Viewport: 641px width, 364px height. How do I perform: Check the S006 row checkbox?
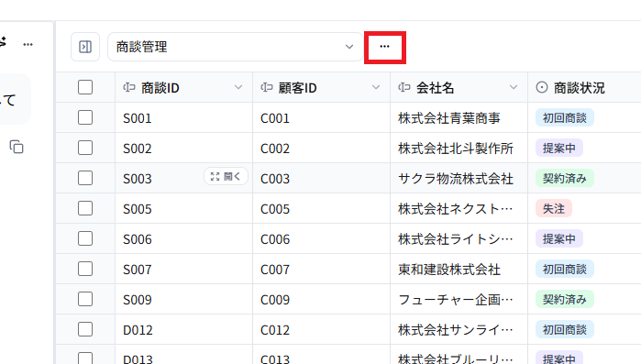85,238
